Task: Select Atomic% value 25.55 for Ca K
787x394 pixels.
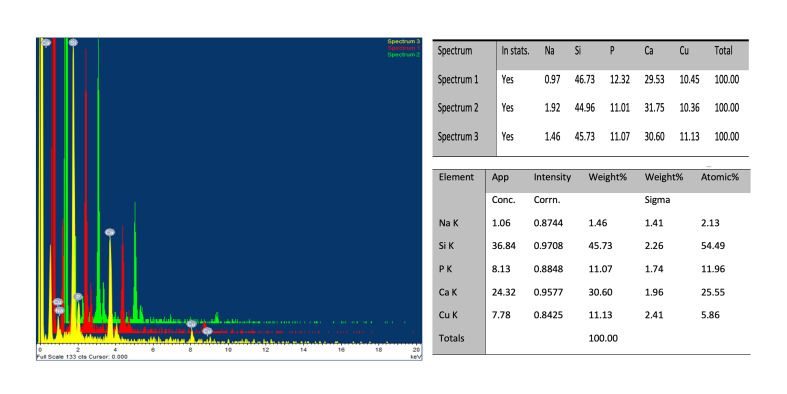Action: [x=713, y=292]
